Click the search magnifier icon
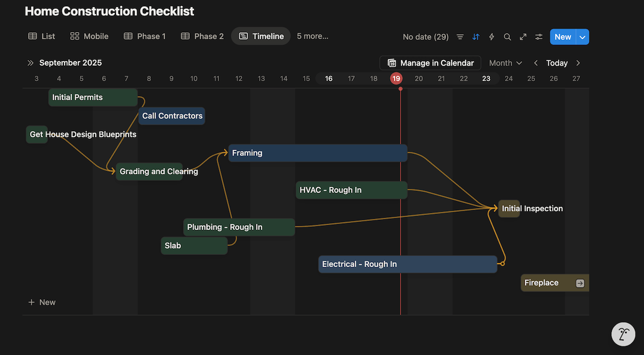 pyautogui.click(x=507, y=36)
